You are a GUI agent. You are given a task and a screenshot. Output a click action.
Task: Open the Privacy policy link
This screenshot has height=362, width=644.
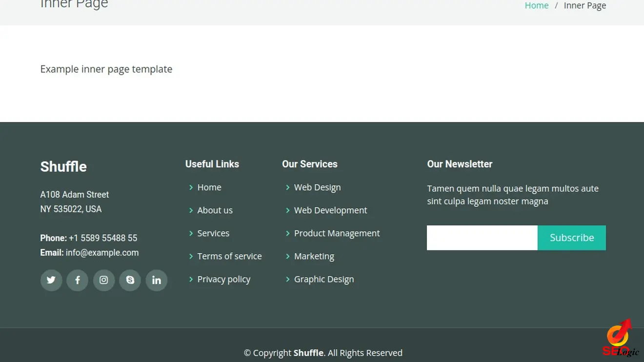[223, 279]
